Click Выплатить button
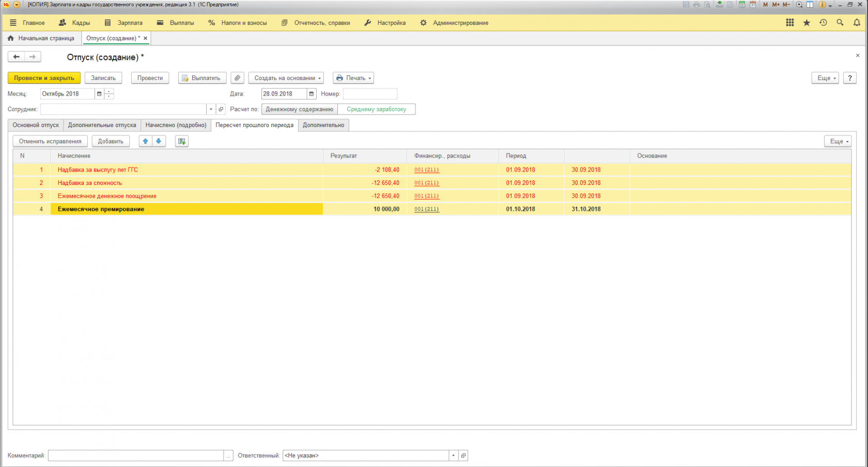Screen dimensions: 868x467 pos(202,78)
